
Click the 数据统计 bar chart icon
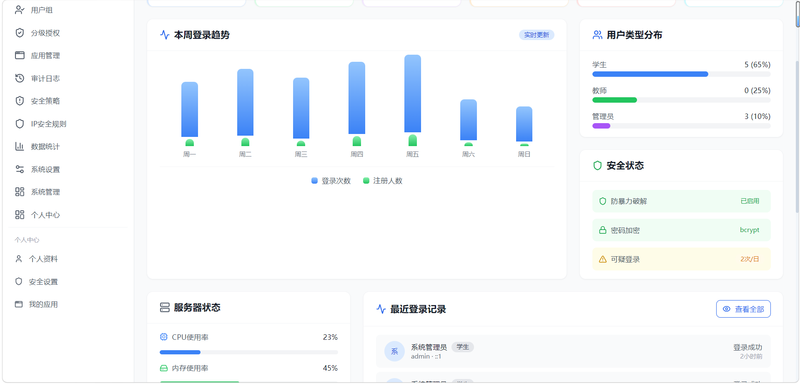[19, 146]
